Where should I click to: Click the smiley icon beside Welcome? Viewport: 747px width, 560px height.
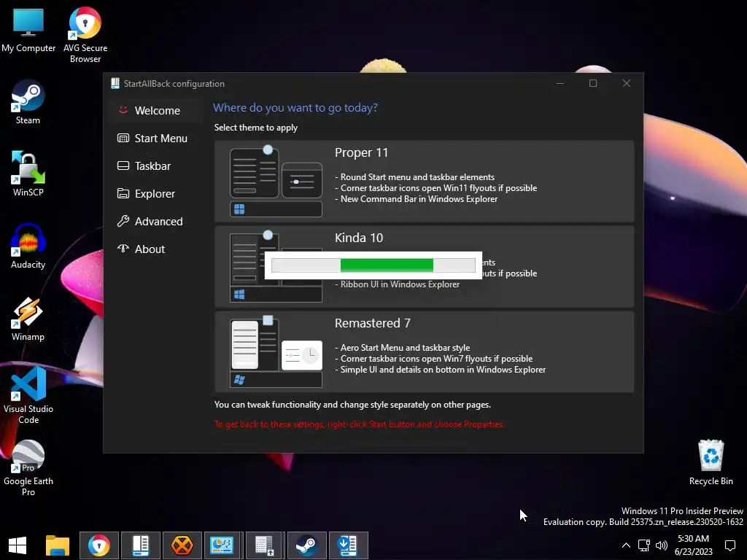click(x=123, y=110)
